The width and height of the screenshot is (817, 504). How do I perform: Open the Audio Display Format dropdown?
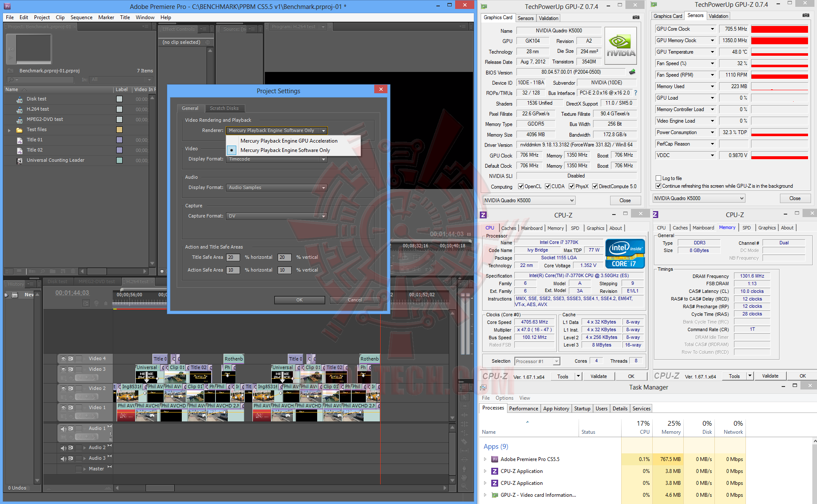coord(276,188)
